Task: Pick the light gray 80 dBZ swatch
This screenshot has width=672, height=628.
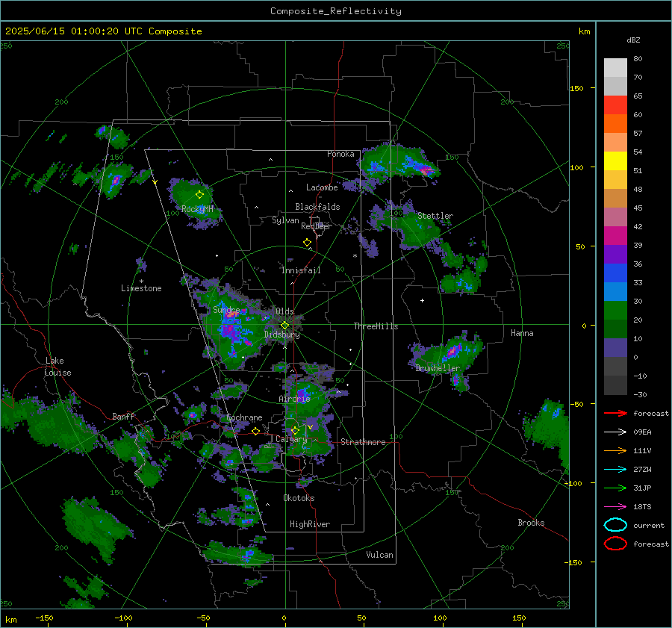Action: tap(615, 67)
